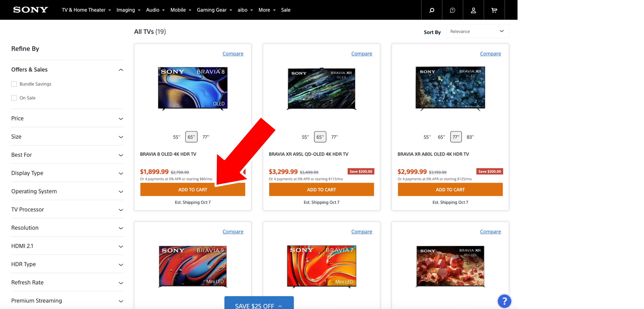Compare the BRAVIA XR A95L TV
Screen dimensions: 644x309
pyautogui.click(x=362, y=54)
